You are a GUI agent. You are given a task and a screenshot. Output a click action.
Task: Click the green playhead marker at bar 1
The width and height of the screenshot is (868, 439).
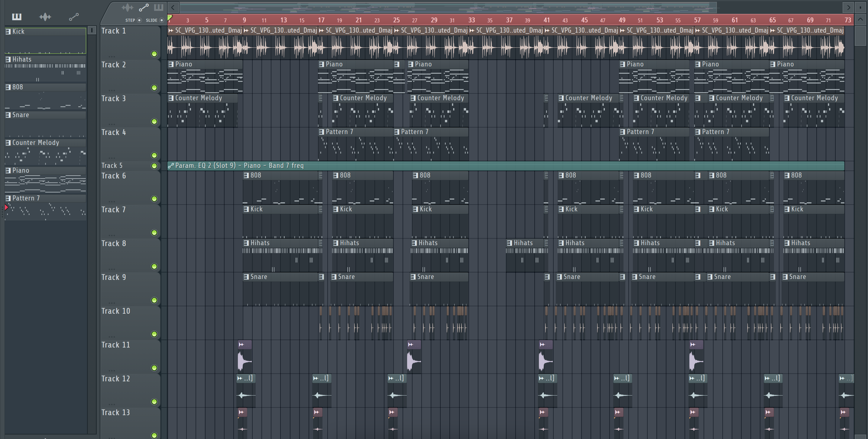point(170,18)
